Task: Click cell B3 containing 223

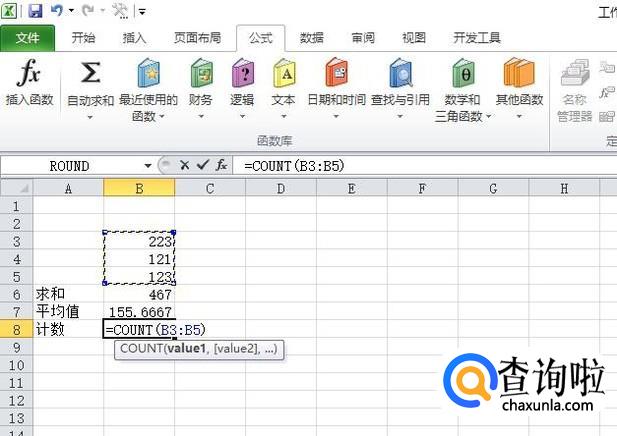Action: (139, 241)
